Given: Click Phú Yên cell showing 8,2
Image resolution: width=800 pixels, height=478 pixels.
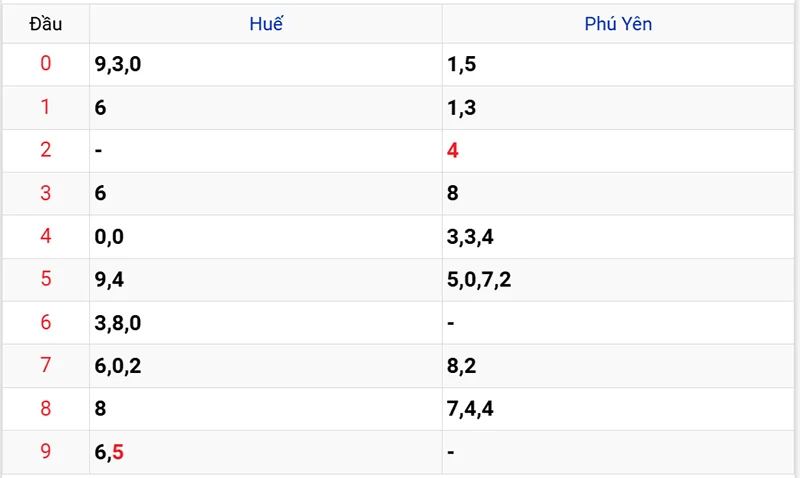Looking at the screenshot, I should click(x=461, y=366).
